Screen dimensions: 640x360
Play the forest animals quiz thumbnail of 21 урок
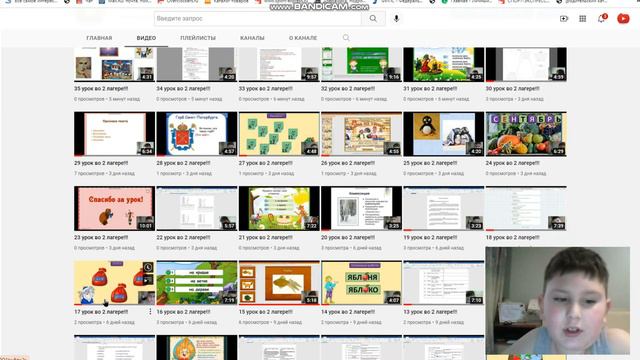279,209
